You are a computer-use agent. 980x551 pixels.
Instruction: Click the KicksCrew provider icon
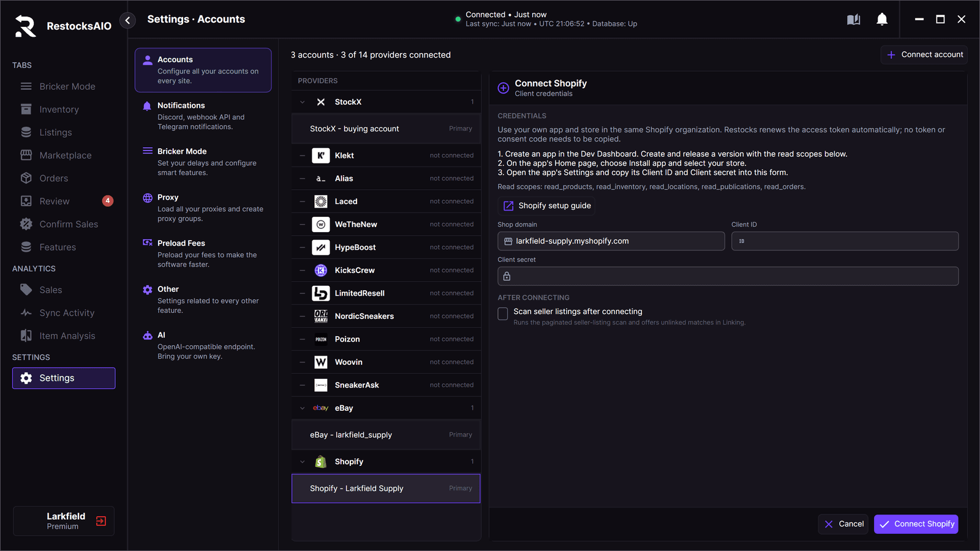coord(321,271)
